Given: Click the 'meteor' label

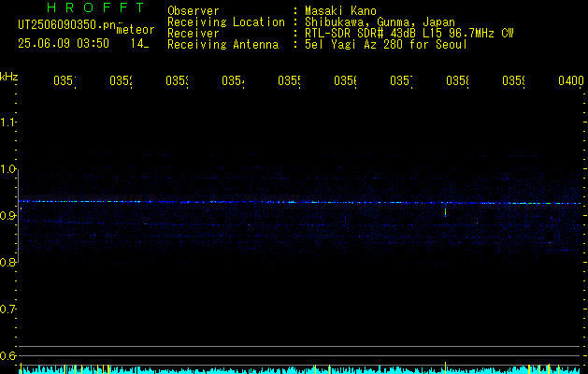Looking at the screenshot, I should click(136, 30).
